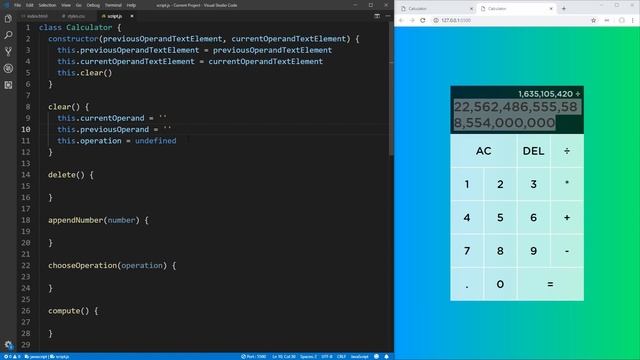Click the minus (-) calculator button
This screenshot has height=360, width=640.
(x=567, y=251)
